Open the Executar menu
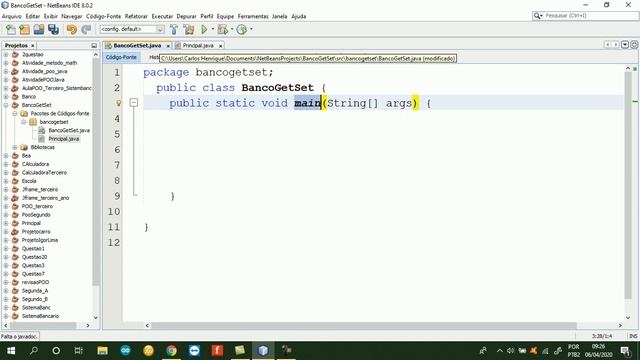Viewport: 640px width, 360px height. tap(162, 16)
